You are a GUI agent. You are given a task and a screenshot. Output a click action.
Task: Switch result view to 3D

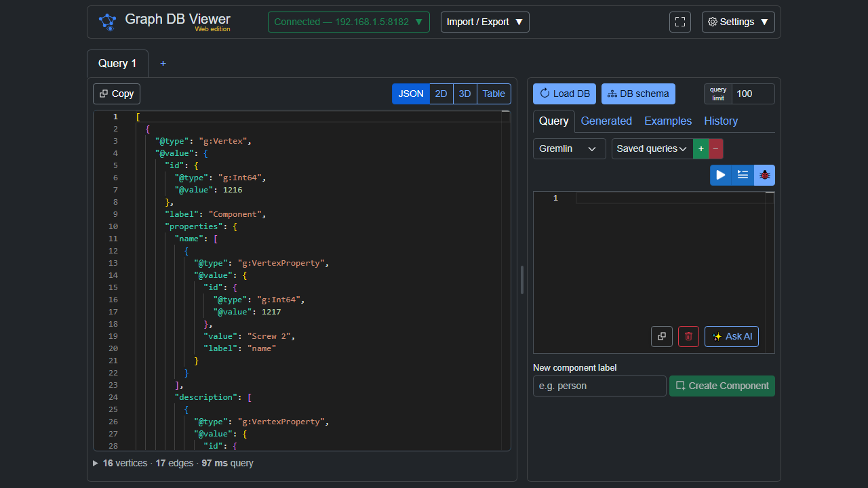point(465,94)
